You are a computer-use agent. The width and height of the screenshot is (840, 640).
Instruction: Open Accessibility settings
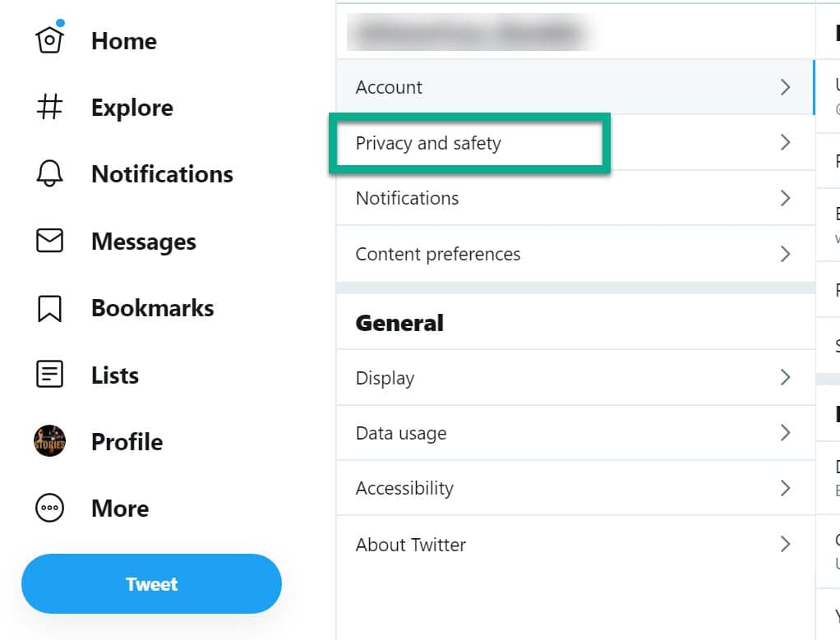pyautogui.click(x=575, y=488)
